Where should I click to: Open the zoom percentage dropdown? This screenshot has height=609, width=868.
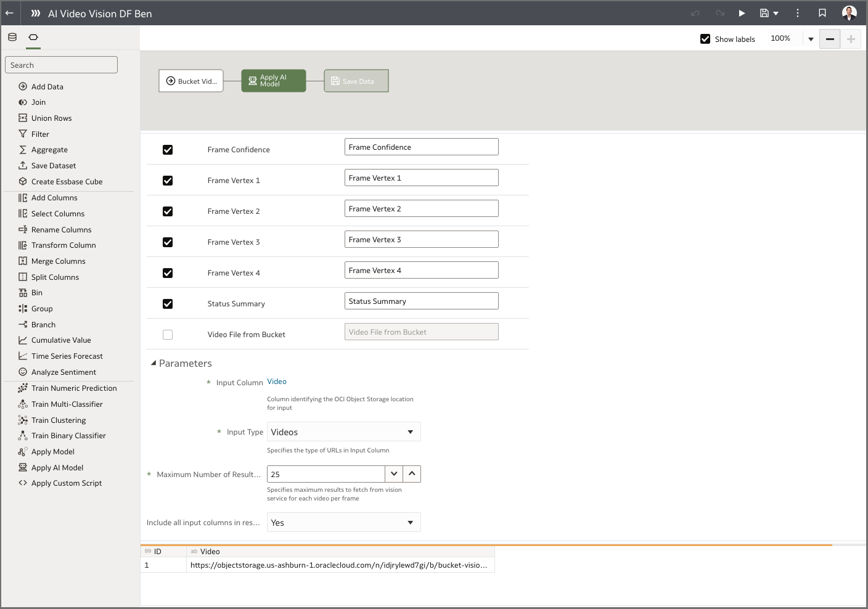[x=810, y=38]
